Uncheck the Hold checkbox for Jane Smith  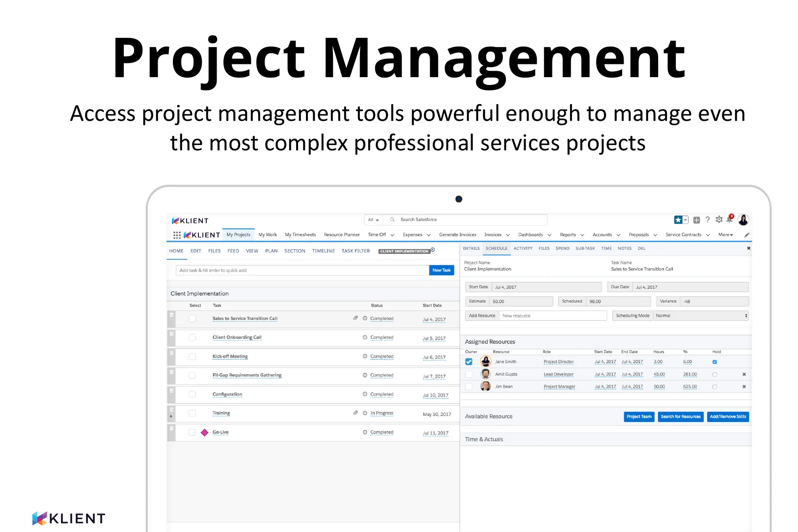coord(715,362)
